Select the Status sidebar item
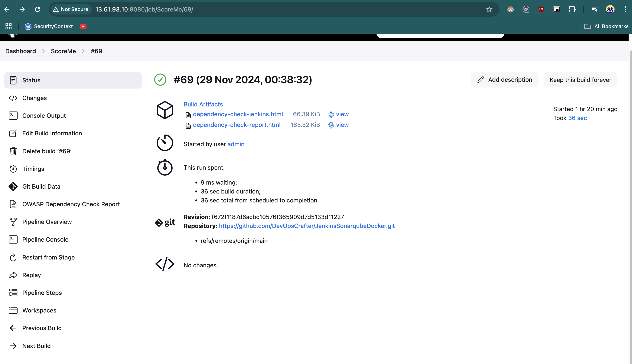This screenshot has width=632, height=364. [x=73, y=80]
